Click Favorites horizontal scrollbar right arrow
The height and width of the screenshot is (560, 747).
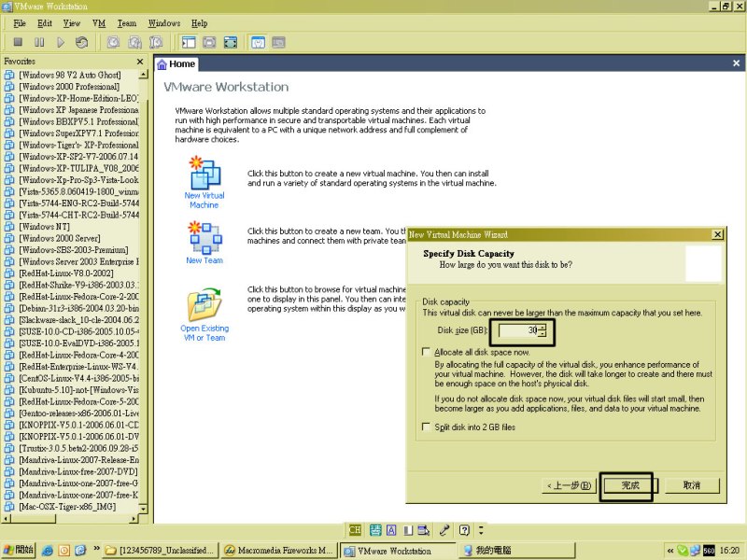pyautogui.click(x=134, y=519)
